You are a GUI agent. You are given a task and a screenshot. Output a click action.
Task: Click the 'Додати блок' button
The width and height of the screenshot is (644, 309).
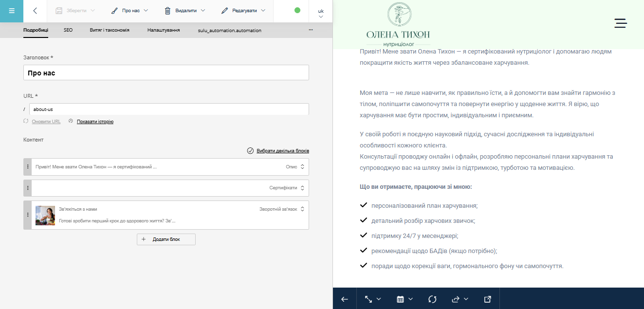166,239
